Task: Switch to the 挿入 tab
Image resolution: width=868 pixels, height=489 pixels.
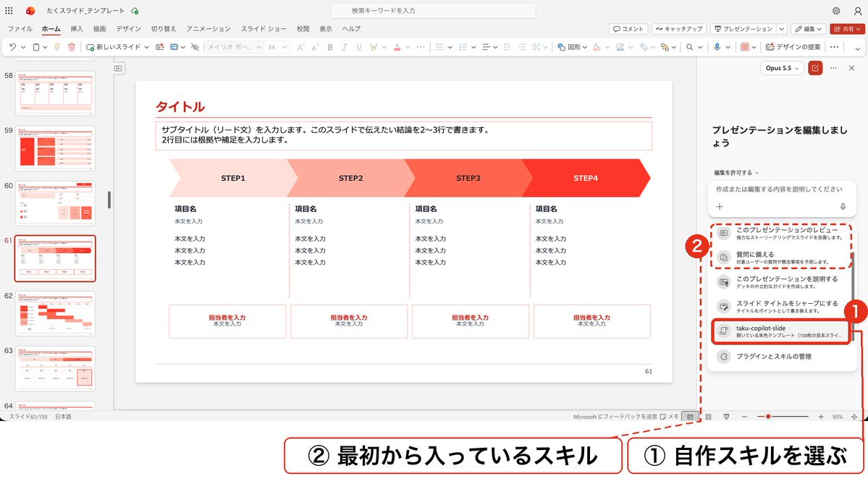Action: [77, 29]
